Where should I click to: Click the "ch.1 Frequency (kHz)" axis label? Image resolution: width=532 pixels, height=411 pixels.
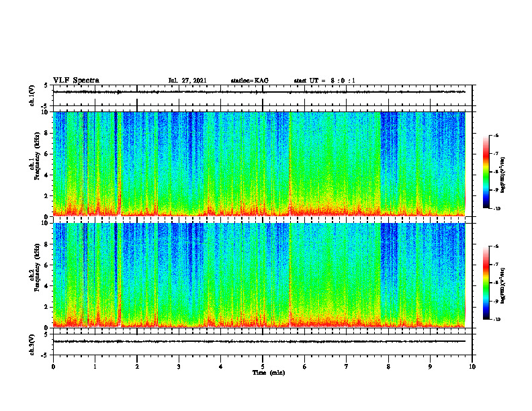(x=36, y=156)
